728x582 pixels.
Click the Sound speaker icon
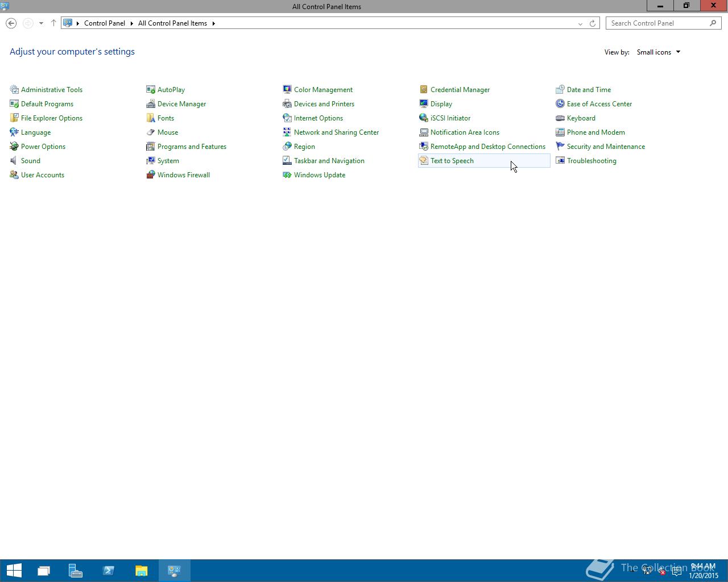pyautogui.click(x=14, y=160)
